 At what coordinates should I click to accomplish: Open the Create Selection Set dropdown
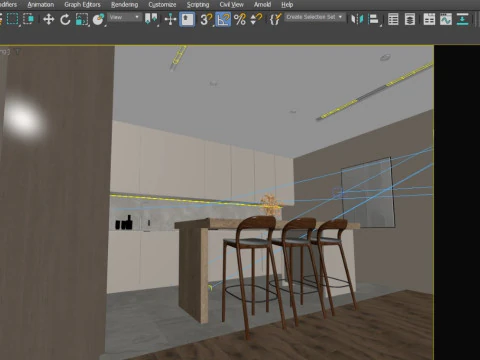pos(315,17)
